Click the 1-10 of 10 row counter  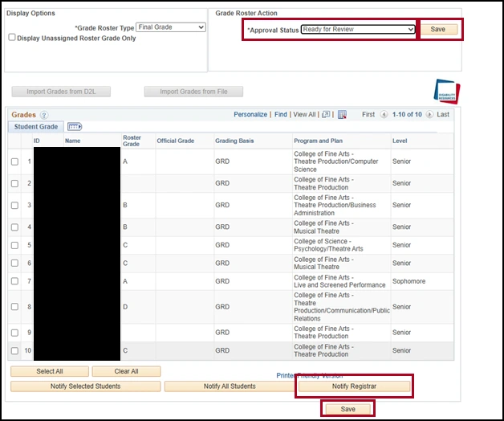[407, 115]
